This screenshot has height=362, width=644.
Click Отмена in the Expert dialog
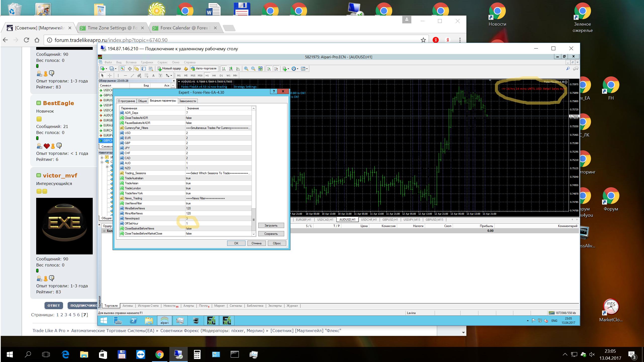[257, 243]
